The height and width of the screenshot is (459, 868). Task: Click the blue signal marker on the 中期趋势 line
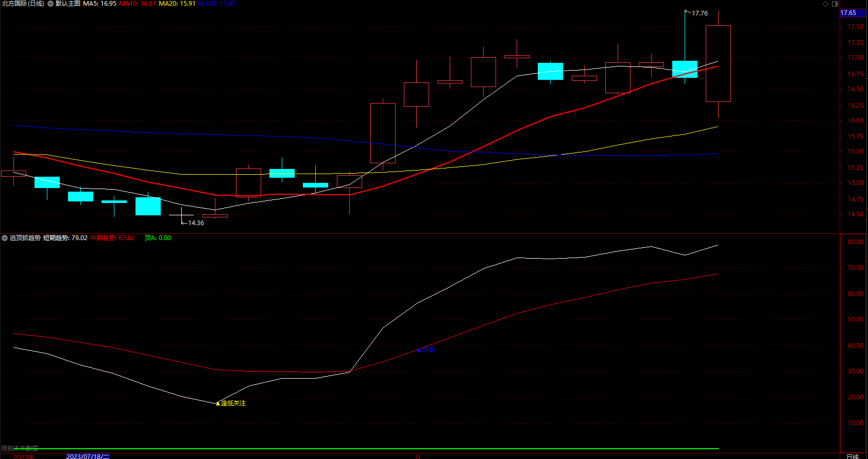426,350
